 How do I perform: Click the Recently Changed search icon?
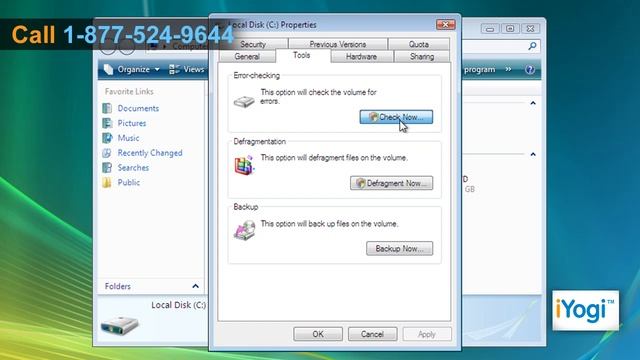pyautogui.click(x=107, y=153)
